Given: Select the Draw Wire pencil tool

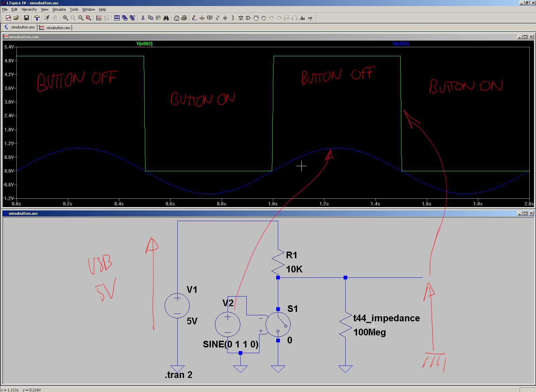Looking at the screenshot, I should 194,18.
